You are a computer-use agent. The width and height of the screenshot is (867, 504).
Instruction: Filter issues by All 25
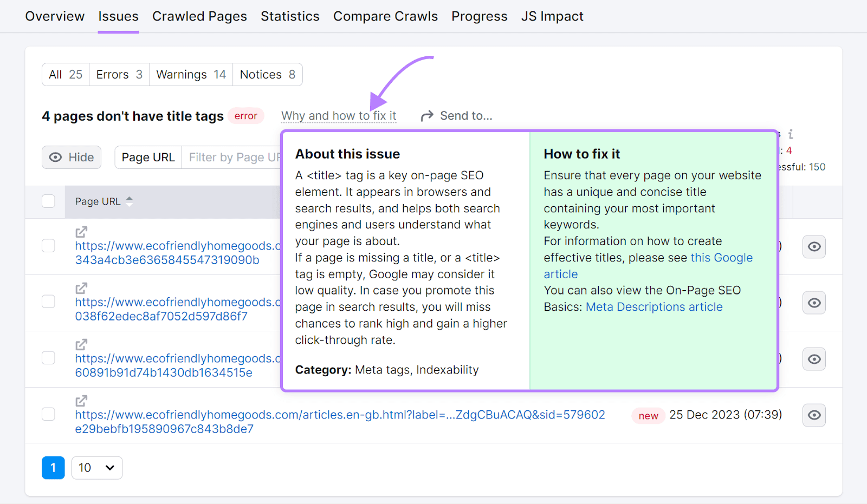click(66, 75)
